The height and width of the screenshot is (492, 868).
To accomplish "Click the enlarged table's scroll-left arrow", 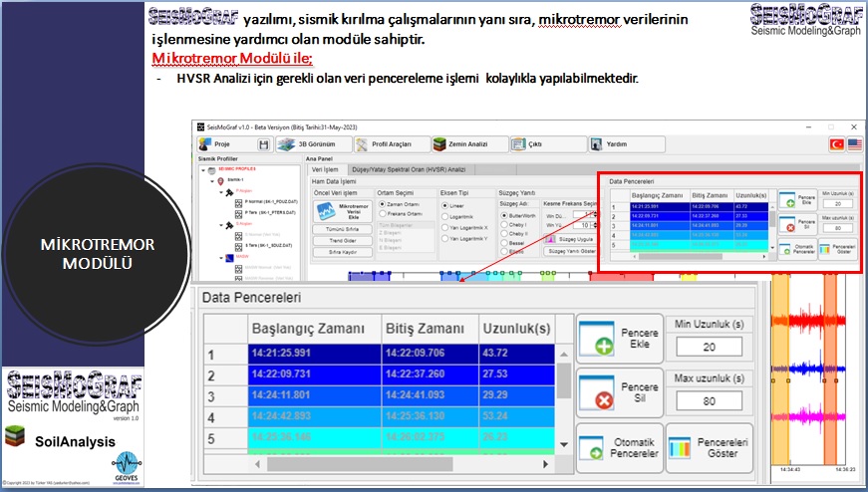I will click(x=257, y=464).
